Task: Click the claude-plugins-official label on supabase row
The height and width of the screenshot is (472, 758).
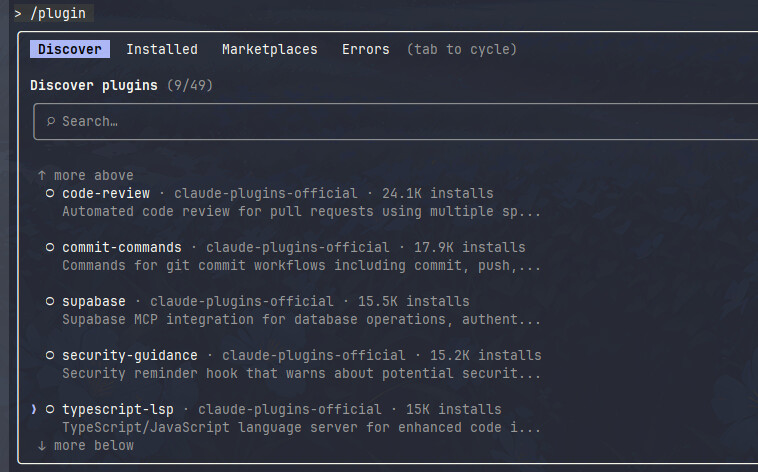Action: pyautogui.click(x=241, y=301)
